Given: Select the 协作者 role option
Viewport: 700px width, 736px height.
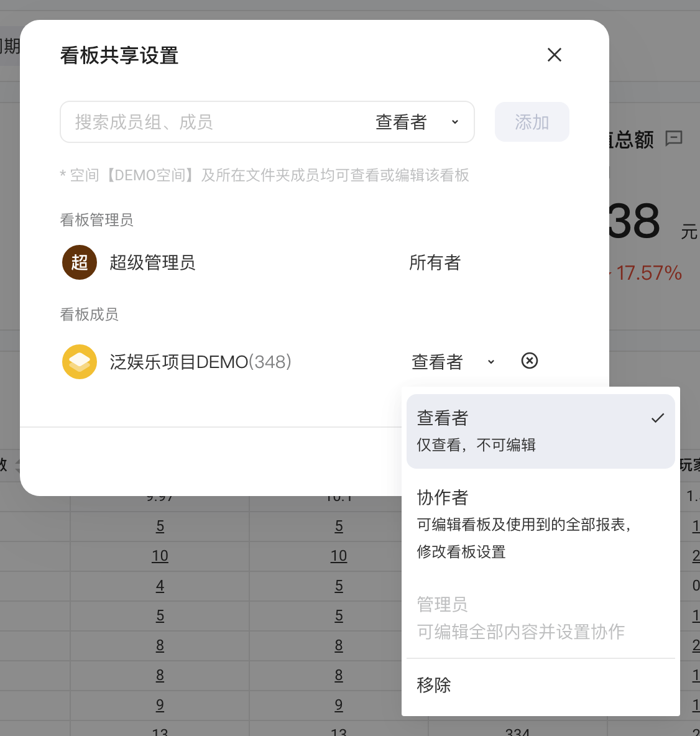Looking at the screenshot, I should (x=540, y=524).
